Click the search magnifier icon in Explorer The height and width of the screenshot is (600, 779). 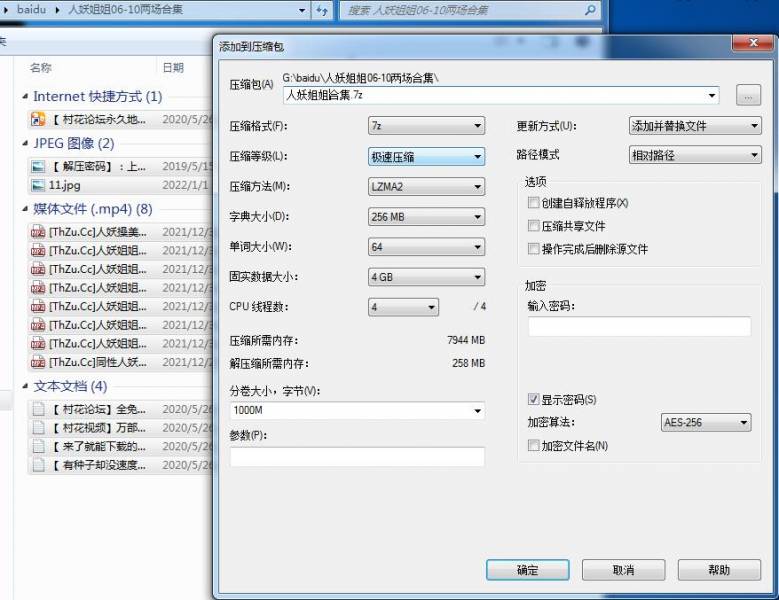click(592, 10)
